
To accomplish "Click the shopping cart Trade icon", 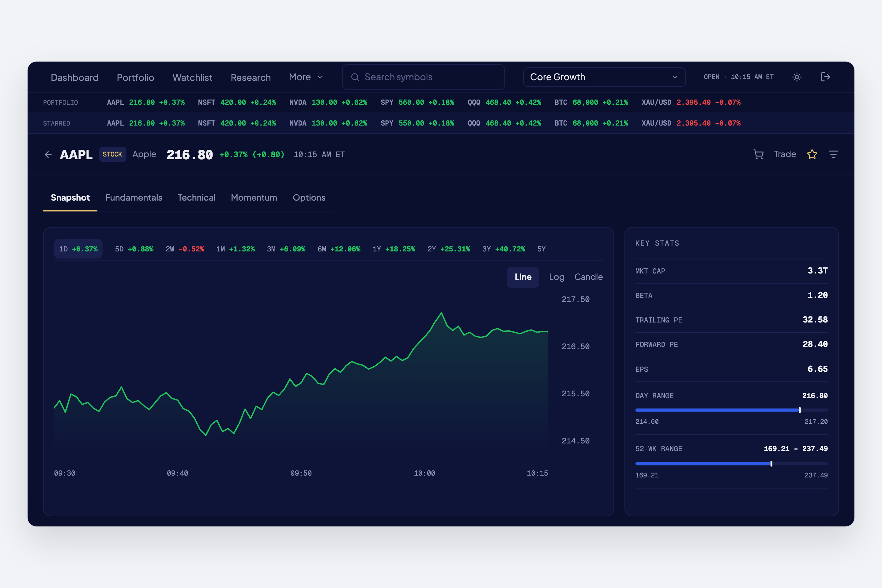I will pos(759,154).
